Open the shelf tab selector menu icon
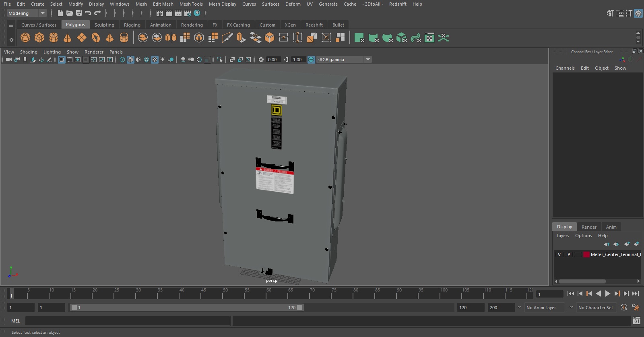The image size is (644, 337). 11,25
